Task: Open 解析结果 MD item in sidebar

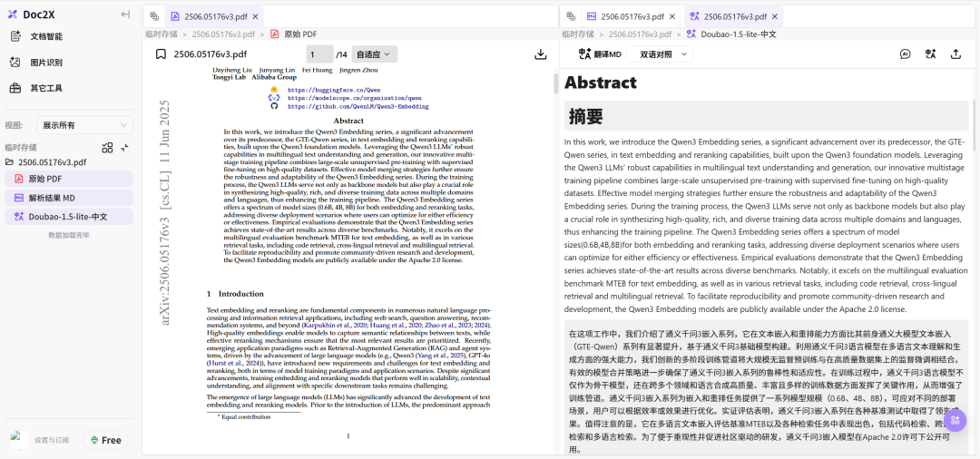Action: click(x=69, y=198)
